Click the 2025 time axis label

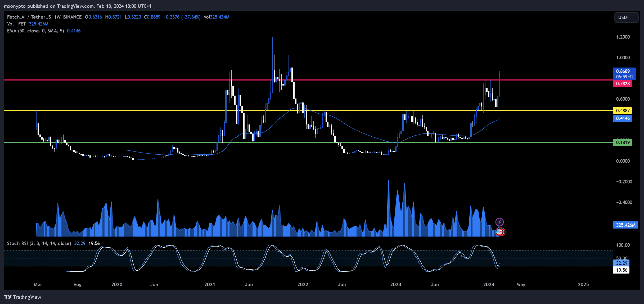click(x=583, y=285)
